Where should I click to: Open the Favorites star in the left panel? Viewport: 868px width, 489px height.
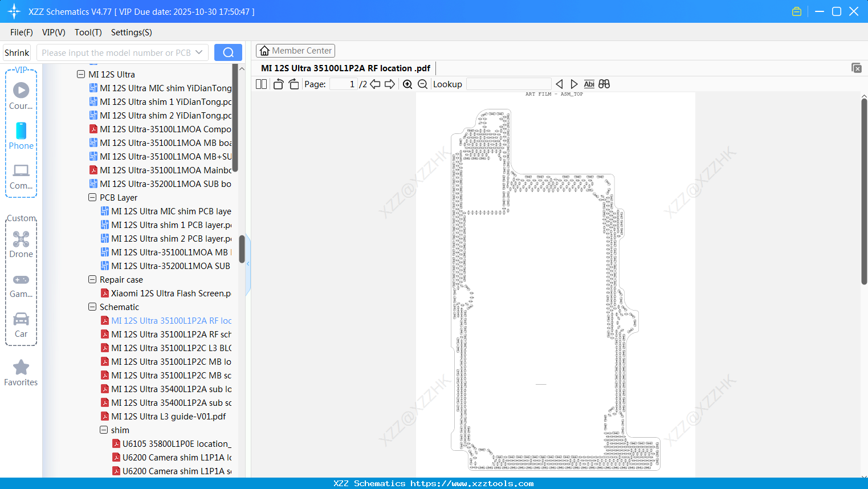21,369
